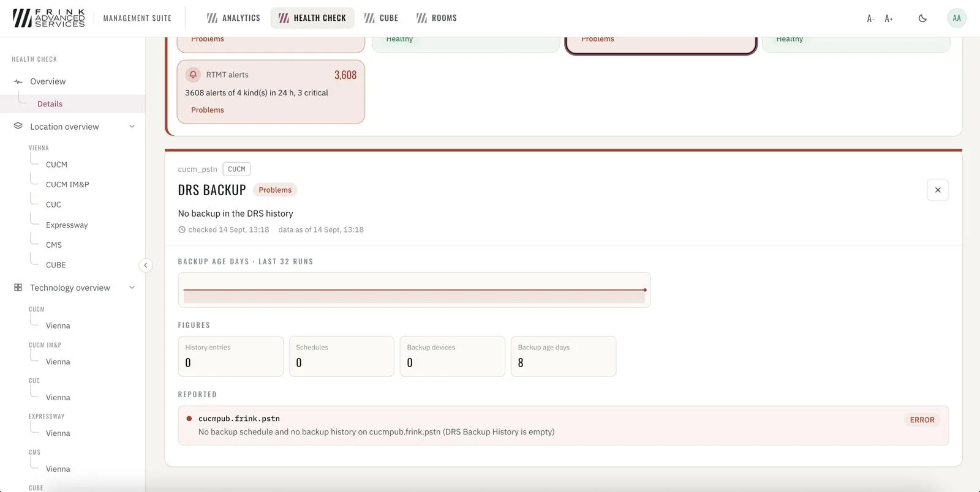The width and height of the screenshot is (980, 492).
Task: Click the Frink Advanced Services logo
Action: pyautogui.click(x=48, y=18)
